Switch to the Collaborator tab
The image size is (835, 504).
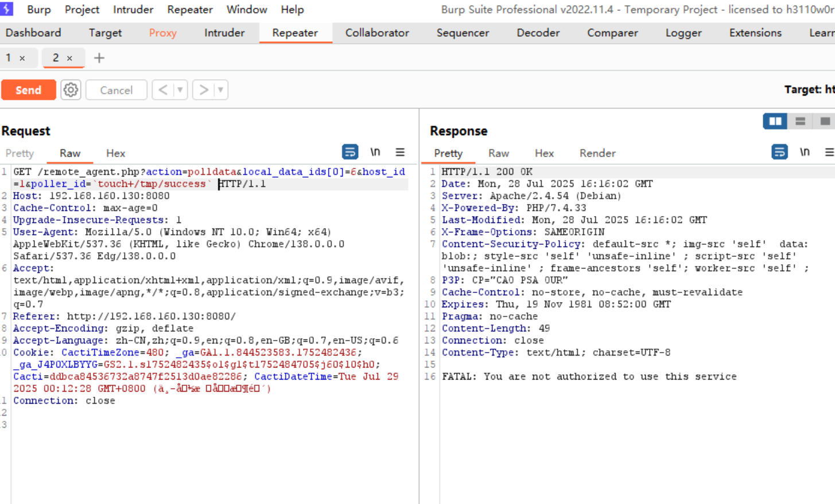pyautogui.click(x=377, y=33)
